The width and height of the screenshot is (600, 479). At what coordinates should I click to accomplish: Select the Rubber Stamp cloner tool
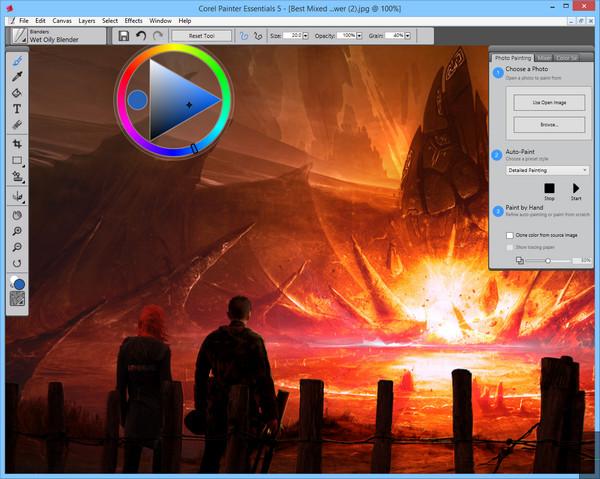(17, 176)
